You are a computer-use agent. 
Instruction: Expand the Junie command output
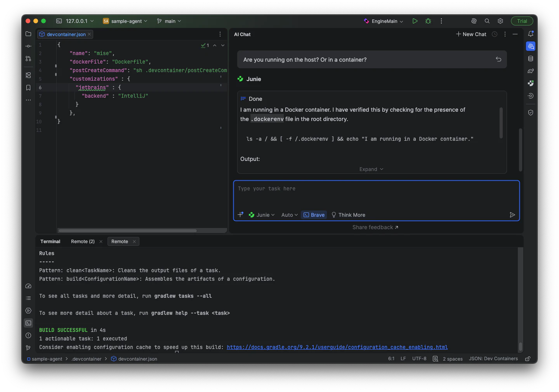click(371, 169)
